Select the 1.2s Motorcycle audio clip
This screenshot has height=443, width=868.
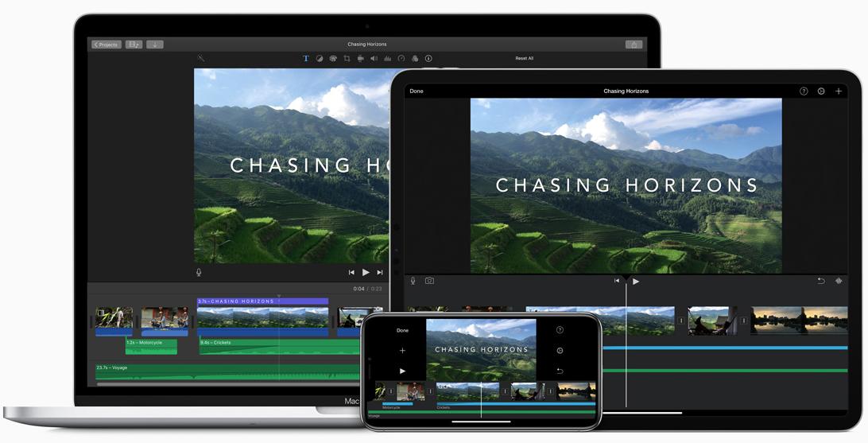tap(151, 347)
